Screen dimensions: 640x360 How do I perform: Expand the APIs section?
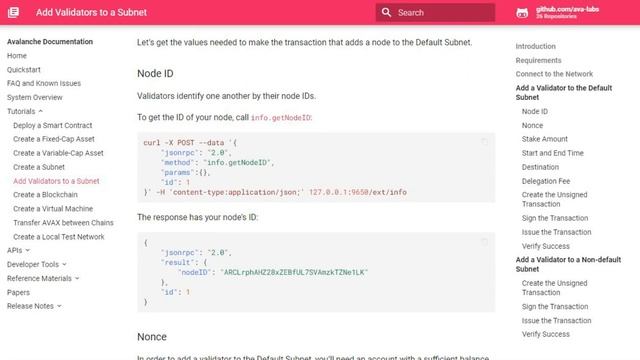coord(18,250)
